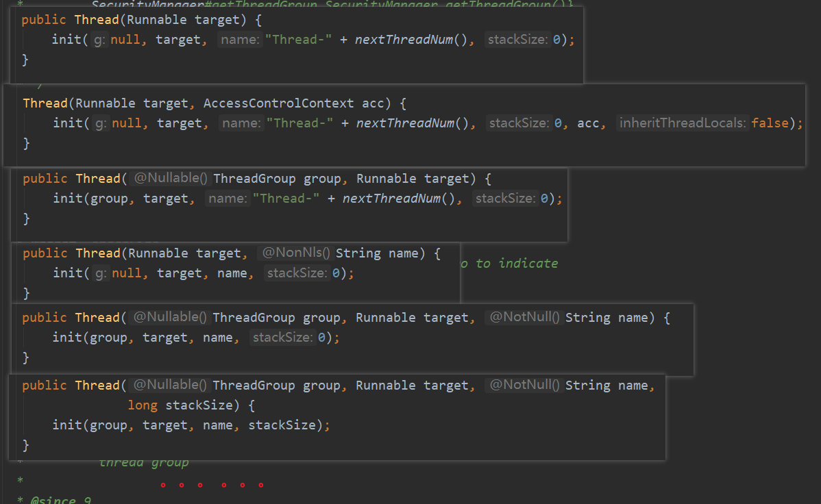Click the "Thread-" string on the line containing acc
The image size is (821, 504).
(299, 123)
